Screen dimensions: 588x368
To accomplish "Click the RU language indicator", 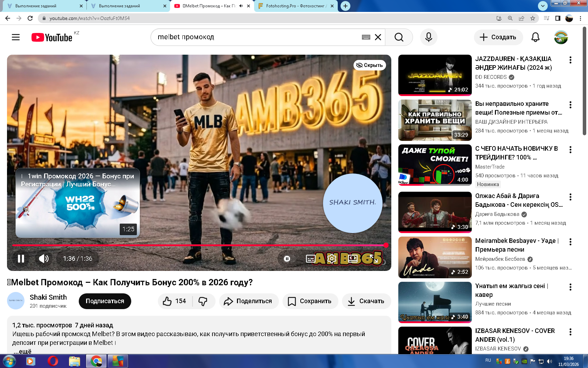I will (488, 361).
